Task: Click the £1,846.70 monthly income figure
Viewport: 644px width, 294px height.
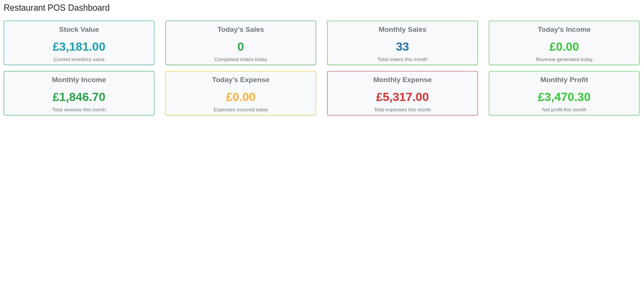Action: (79, 97)
